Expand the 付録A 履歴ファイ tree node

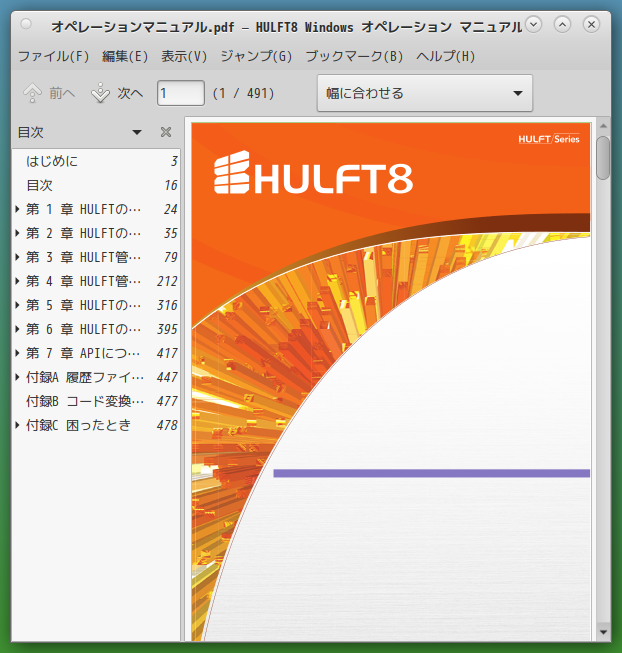(17, 377)
